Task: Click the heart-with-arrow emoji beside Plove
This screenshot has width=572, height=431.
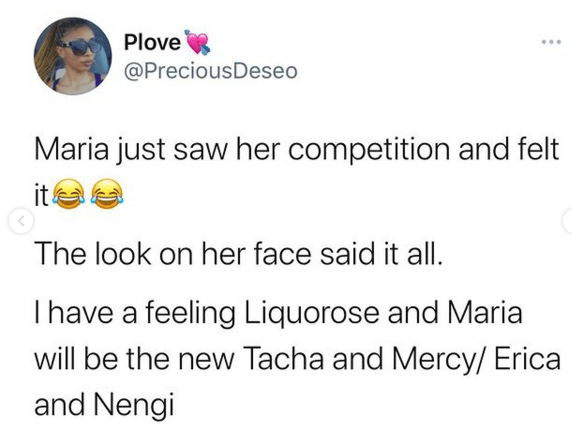Action: click(x=197, y=42)
